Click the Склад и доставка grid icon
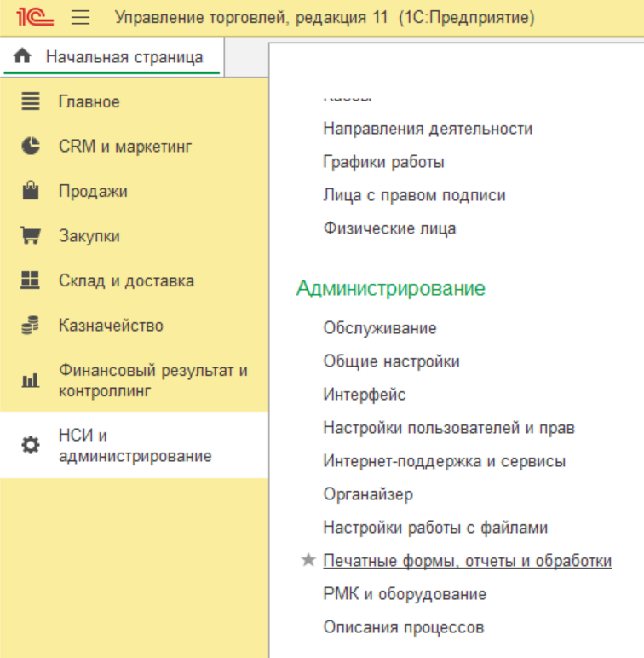Screen dimensions: 644x658 [x=30, y=280]
